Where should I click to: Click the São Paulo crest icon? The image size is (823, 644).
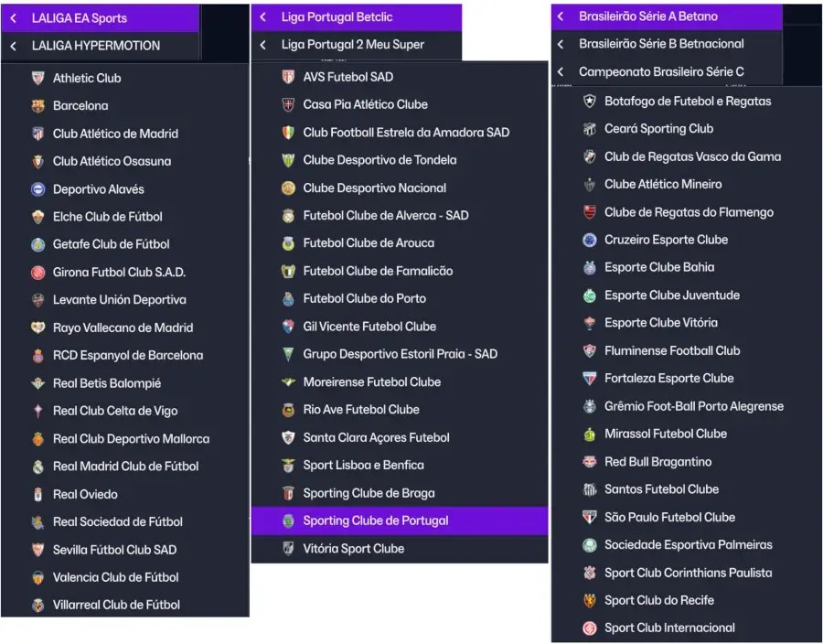click(590, 518)
